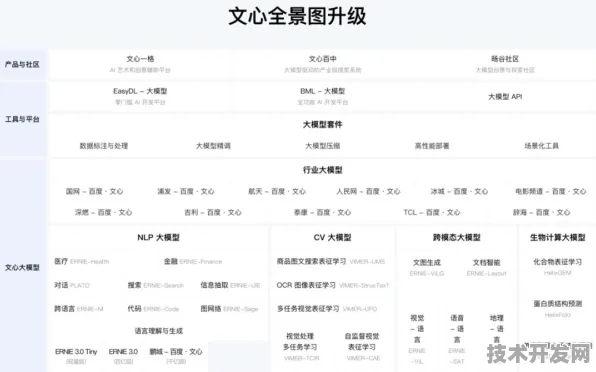Open the 文心百中 product entry
596x372 pixels.
point(322,64)
